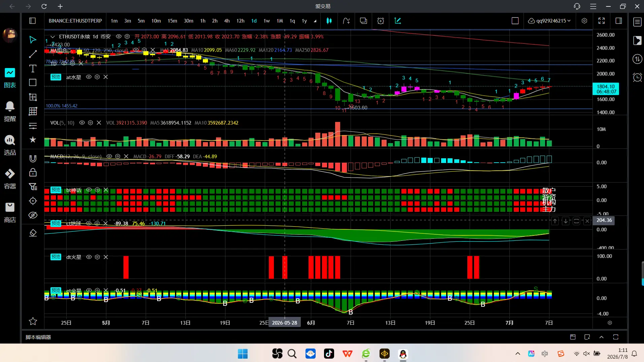
Task: Hide the MACD indicator with eye icon
Action: pos(109,157)
